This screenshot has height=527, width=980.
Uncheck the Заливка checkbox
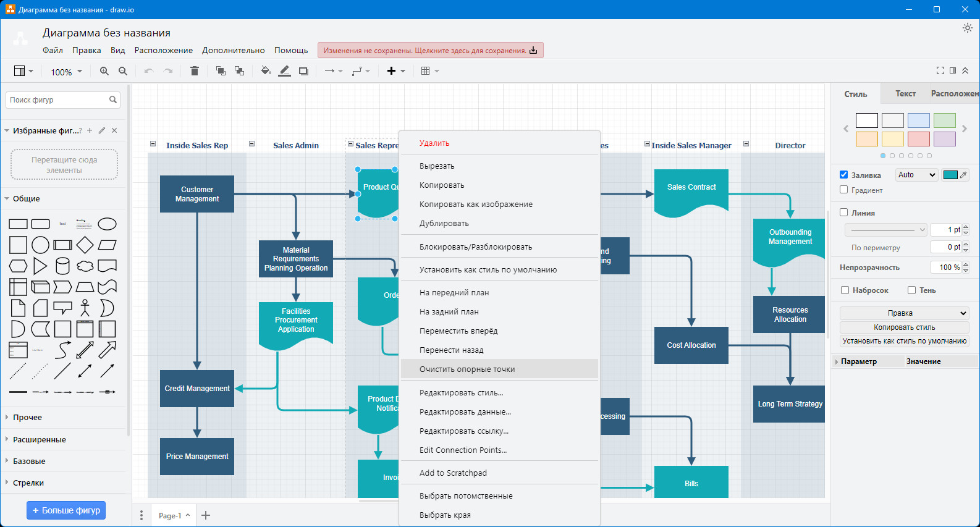coord(843,175)
